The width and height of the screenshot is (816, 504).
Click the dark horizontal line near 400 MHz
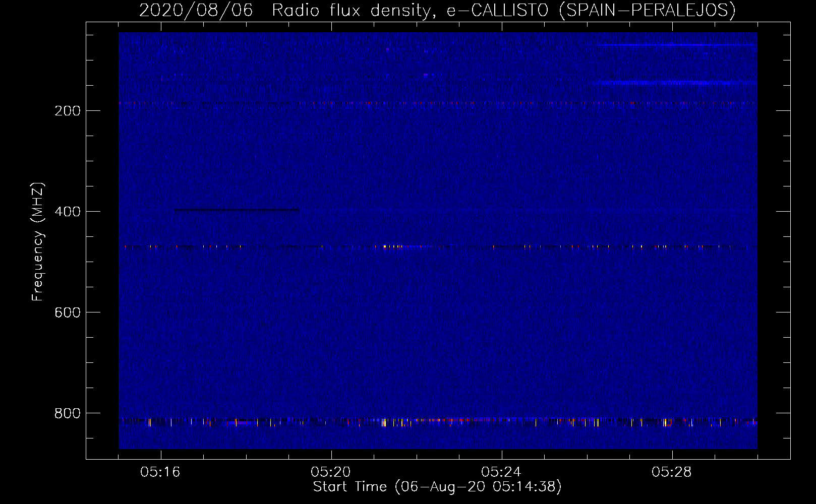237,210
